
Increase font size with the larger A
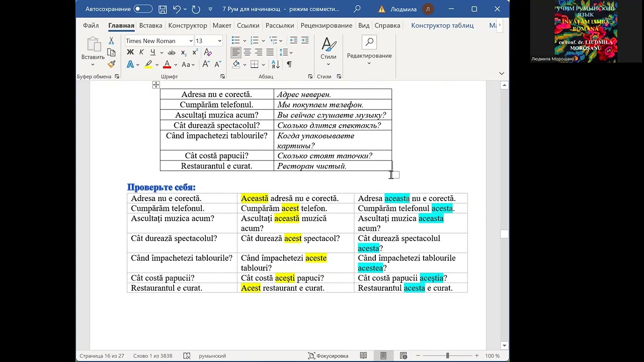click(206, 64)
